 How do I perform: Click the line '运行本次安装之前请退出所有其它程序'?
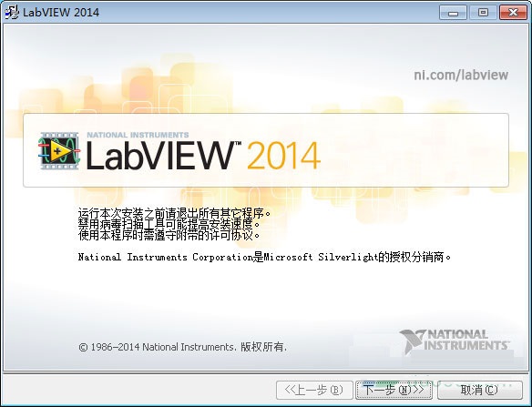(x=174, y=213)
